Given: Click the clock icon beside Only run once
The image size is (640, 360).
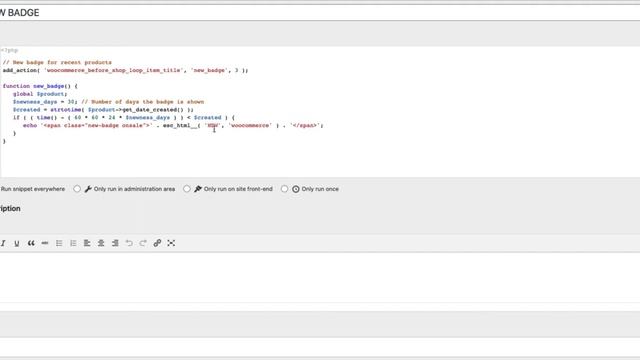Looking at the screenshot, I should (x=296, y=189).
